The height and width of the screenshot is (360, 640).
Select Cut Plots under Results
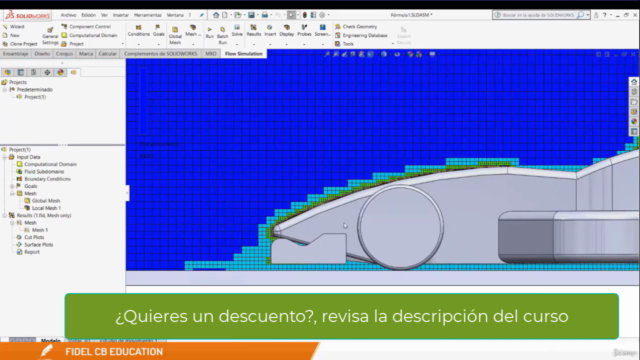(x=34, y=238)
